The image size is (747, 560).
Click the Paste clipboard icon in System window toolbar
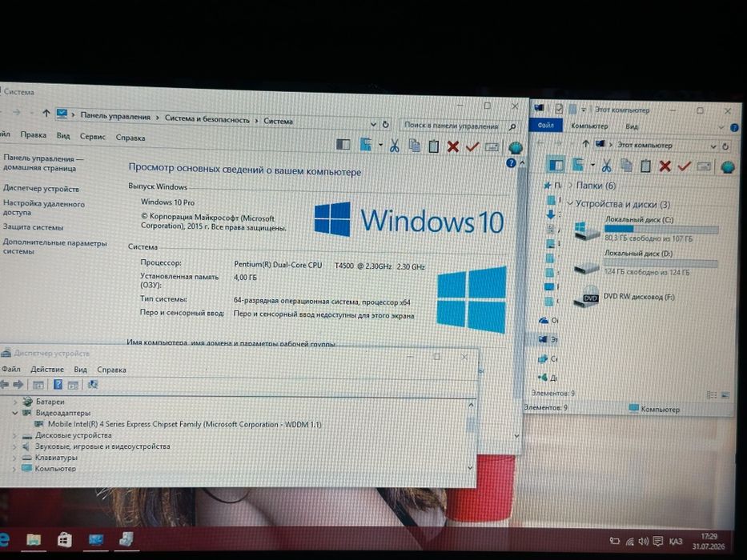(433, 146)
